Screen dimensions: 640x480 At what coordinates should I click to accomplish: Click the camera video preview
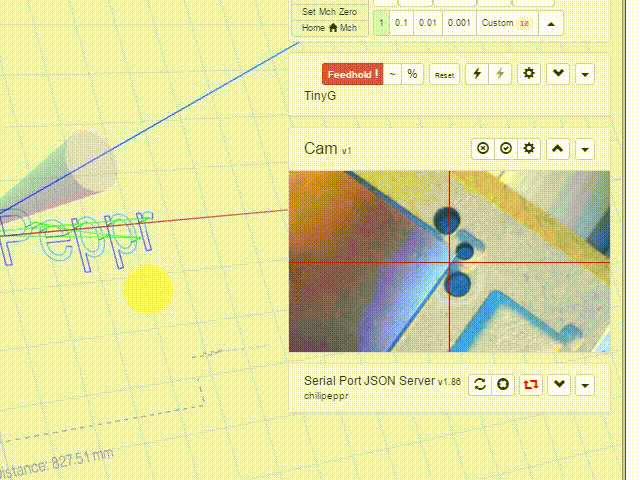click(449, 261)
